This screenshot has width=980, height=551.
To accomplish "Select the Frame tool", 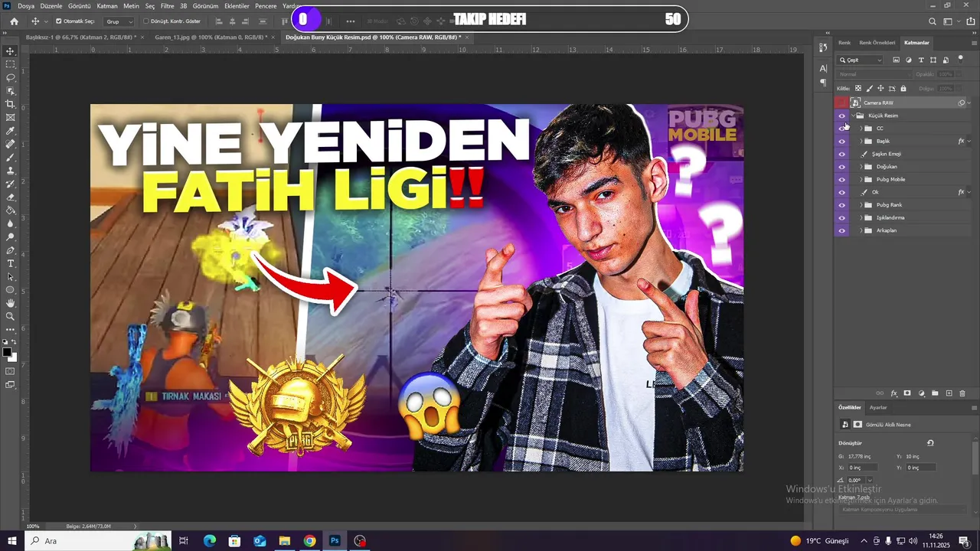I will 10,117.
